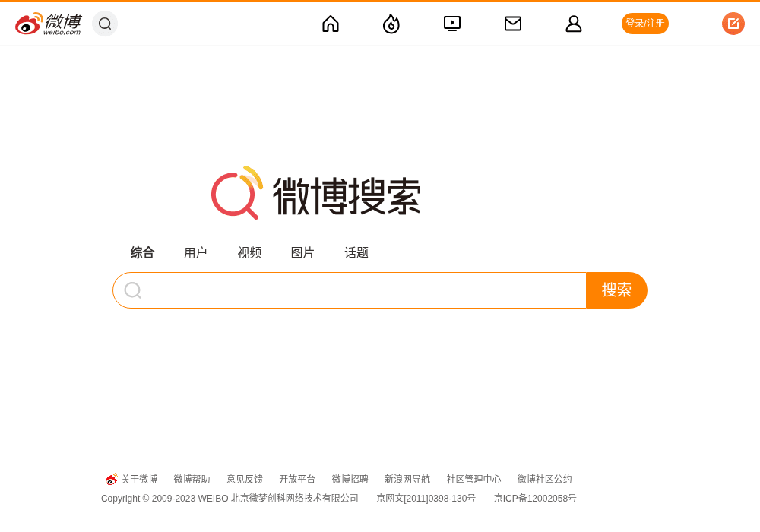Open the 微博社区公约 footer link
The width and height of the screenshot is (760, 532).
point(544,480)
